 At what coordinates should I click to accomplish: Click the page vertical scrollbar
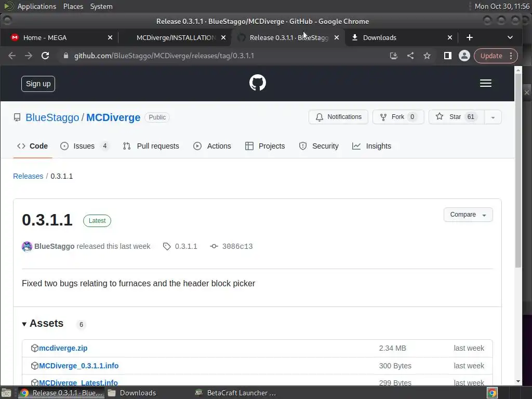[518, 170]
